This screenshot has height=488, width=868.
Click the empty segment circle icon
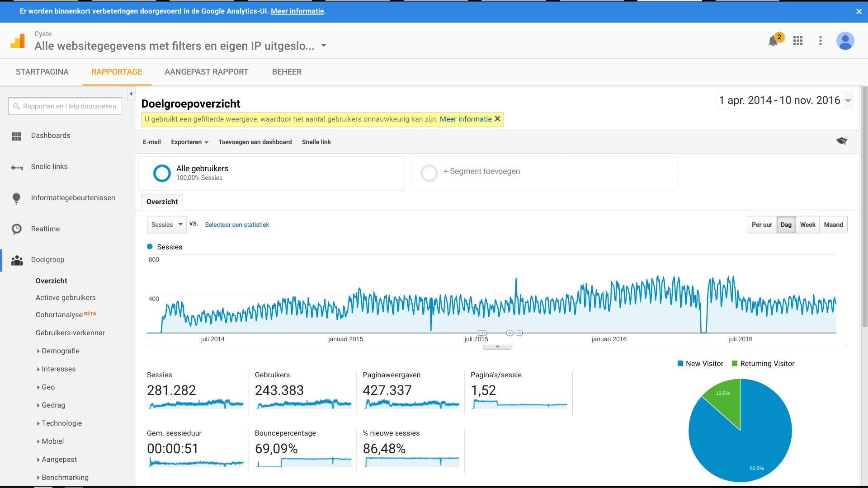[429, 173]
